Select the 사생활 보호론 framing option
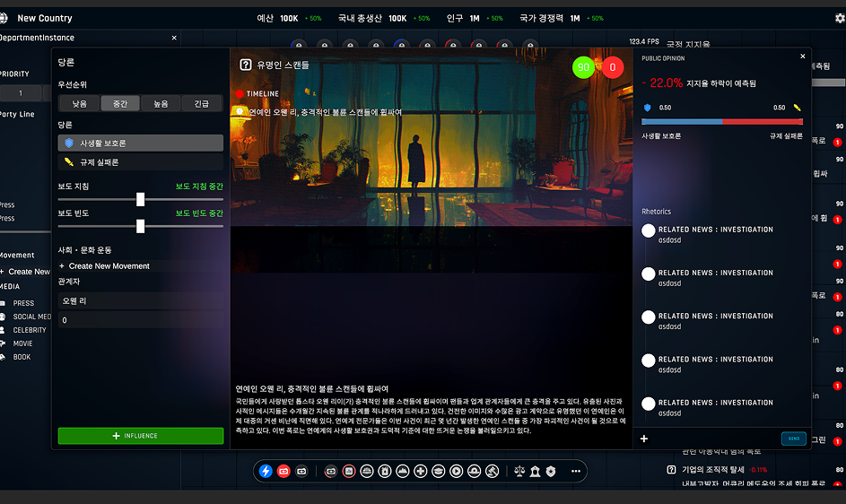Screen dimensions: 846x504 (x=140, y=143)
